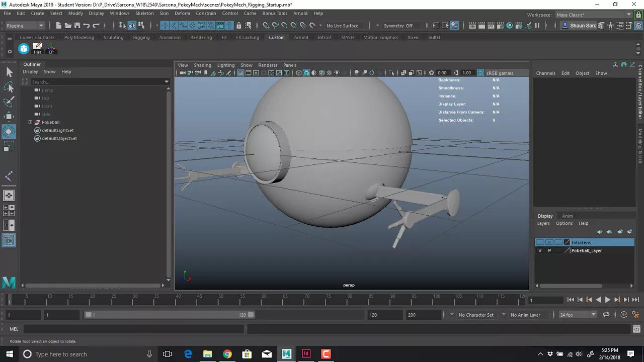Open the 24 fps frame rate dropdown
This screenshot has height=362, width=644.
577,315
